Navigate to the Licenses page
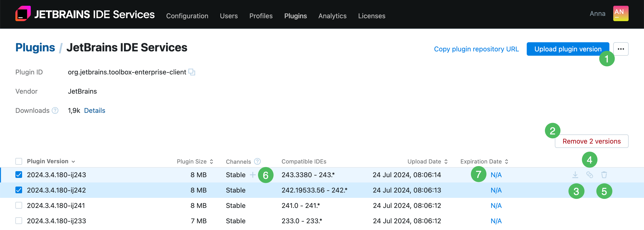The height and width of the screenshot is (230, 644). click(x=372, y=16)
